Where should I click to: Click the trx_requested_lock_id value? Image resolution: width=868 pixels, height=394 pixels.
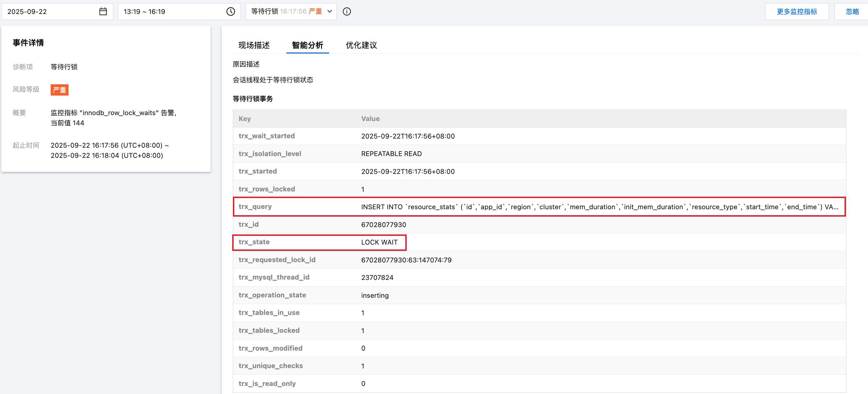click(x=406, y=260)
